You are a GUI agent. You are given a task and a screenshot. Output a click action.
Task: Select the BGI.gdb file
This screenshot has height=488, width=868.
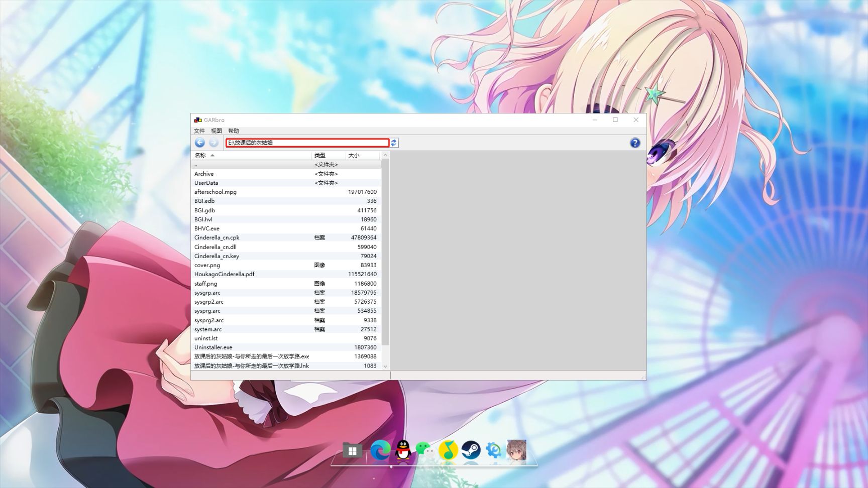click(286, 210)
